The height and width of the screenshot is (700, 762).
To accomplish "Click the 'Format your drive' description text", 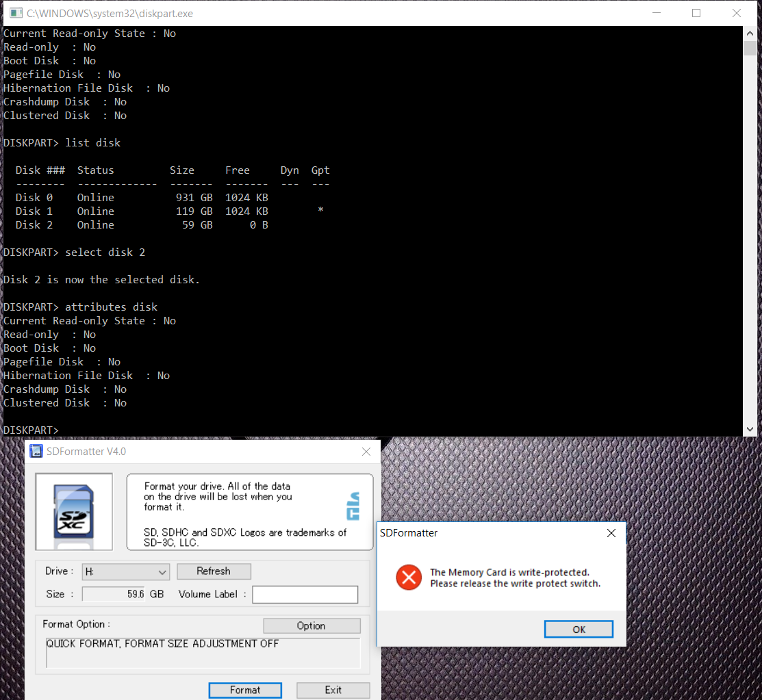I will coord(218,497).
